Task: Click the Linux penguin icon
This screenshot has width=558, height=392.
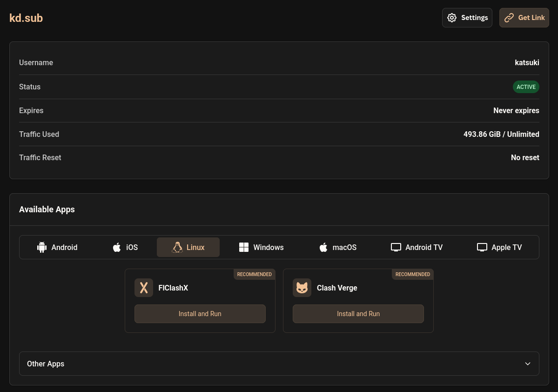Action: (177, 247)
